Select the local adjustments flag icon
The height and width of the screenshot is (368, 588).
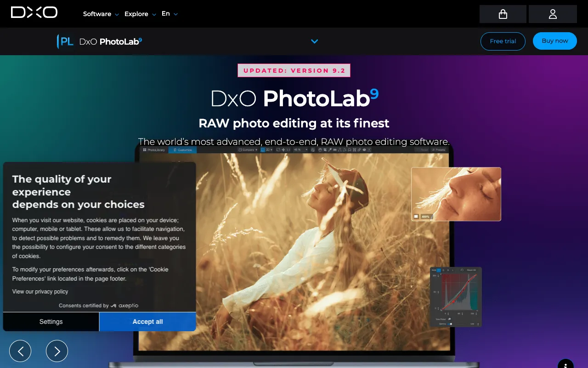click(345, 149)
